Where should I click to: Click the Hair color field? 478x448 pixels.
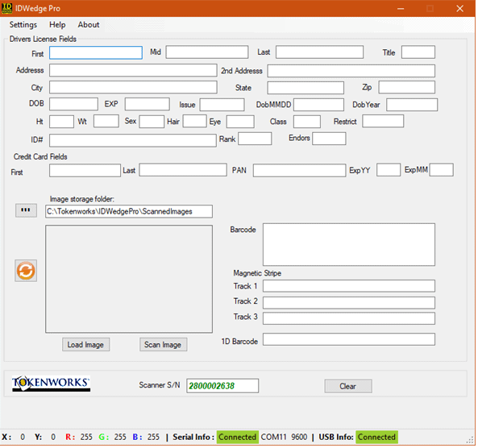click(x=194, y=121)
